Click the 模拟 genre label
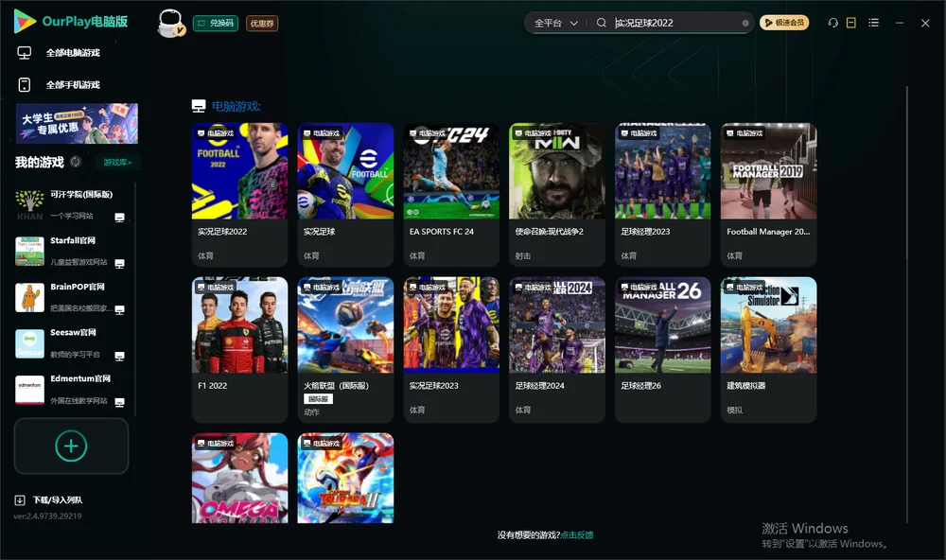946x560 pixels. (x=734, y=411)
